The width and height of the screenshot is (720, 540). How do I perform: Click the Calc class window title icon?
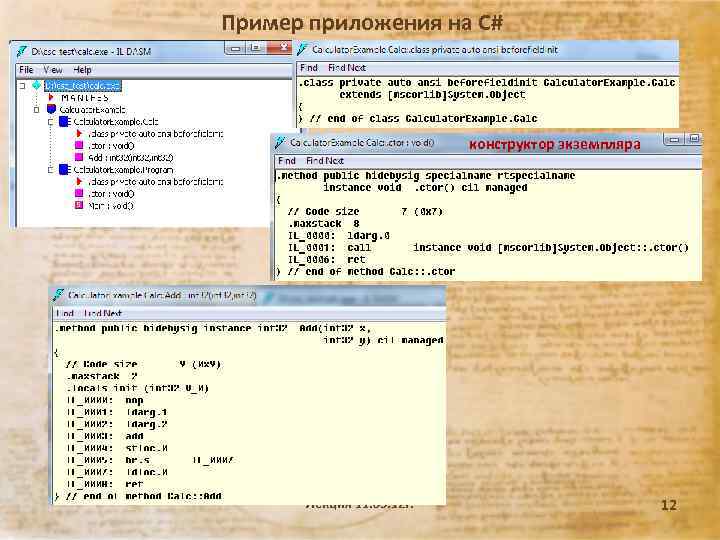(302, 49)
